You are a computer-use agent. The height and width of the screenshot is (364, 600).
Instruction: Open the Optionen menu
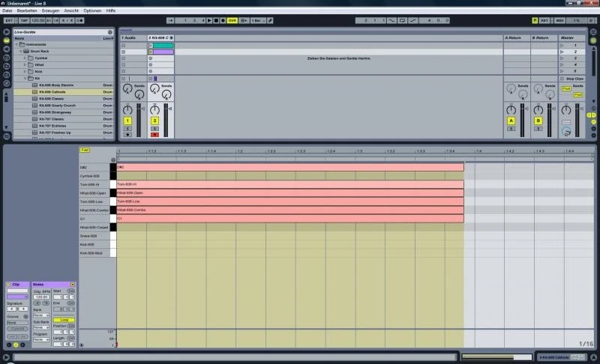(92, 10)
